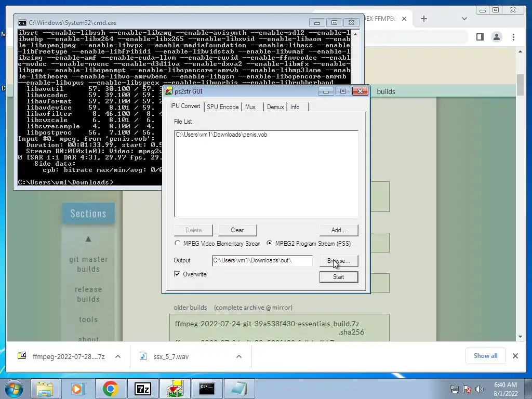Open new Chrome tab with plus
Viewport: 532px width, 399px height.
tap(424, 19)
